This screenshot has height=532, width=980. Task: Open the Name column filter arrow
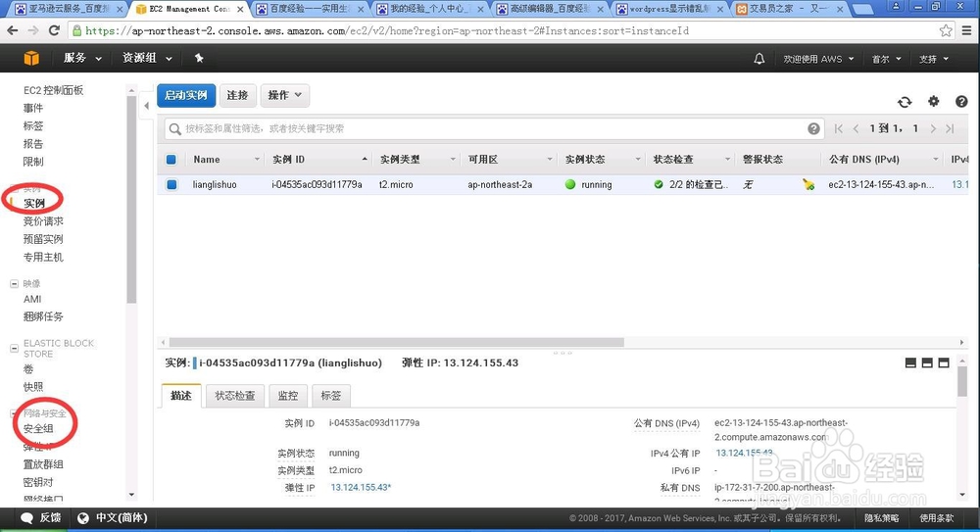coord(256,160)
